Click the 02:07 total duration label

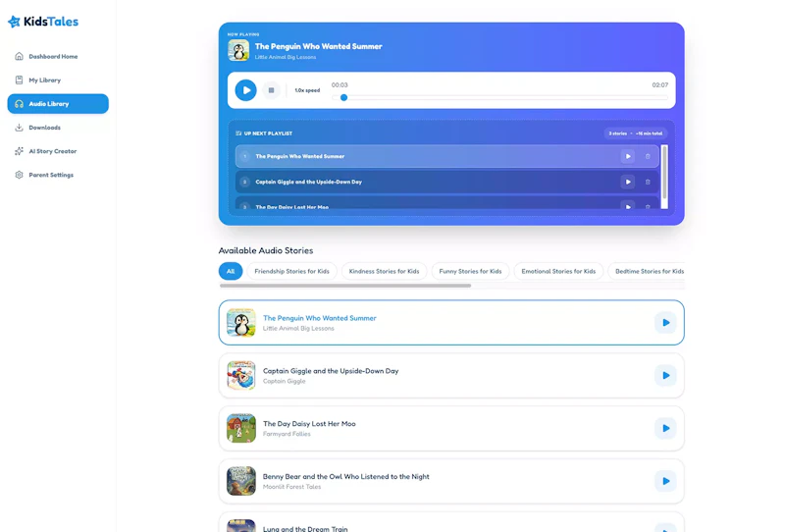click(x=659, y=85)
